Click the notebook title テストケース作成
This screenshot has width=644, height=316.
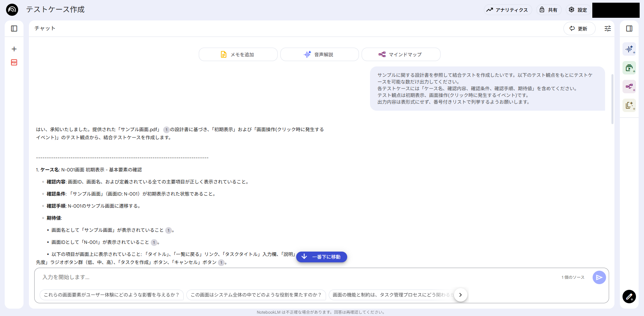point(55,10)
